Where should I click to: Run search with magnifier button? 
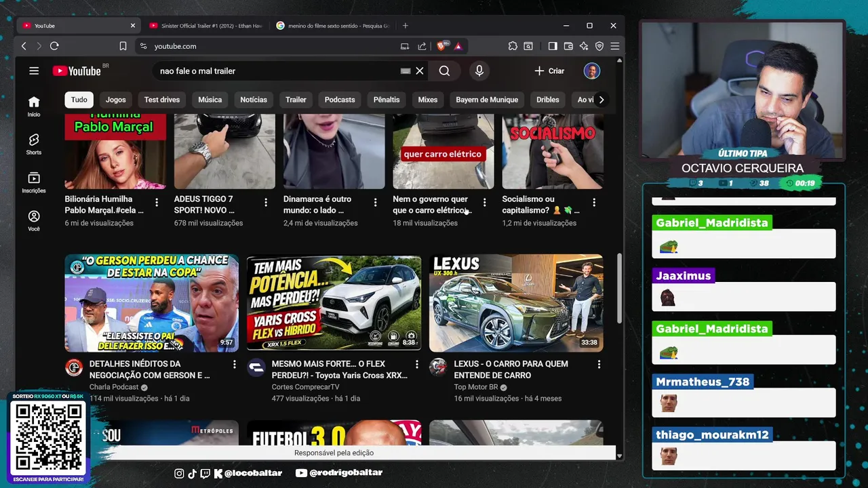(x=444, y=70)
